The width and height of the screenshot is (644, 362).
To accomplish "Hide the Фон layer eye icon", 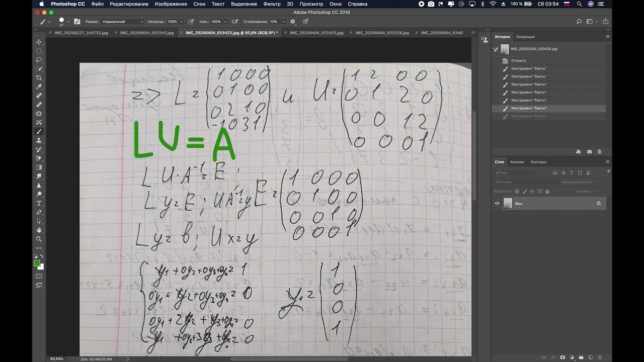I will 497,204.
